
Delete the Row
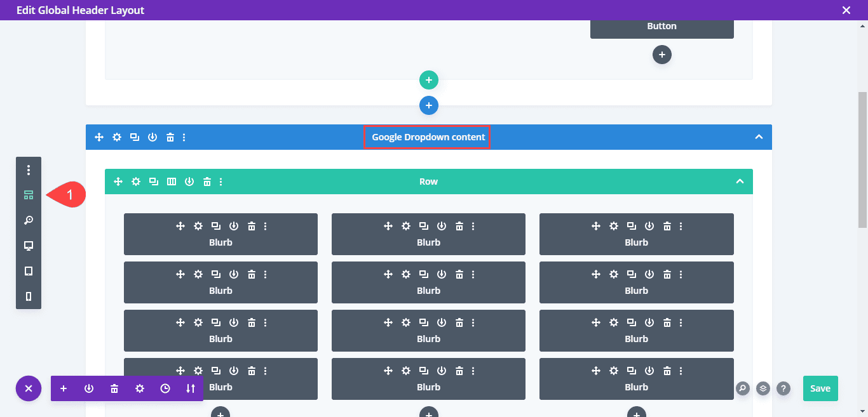point(207,182)
